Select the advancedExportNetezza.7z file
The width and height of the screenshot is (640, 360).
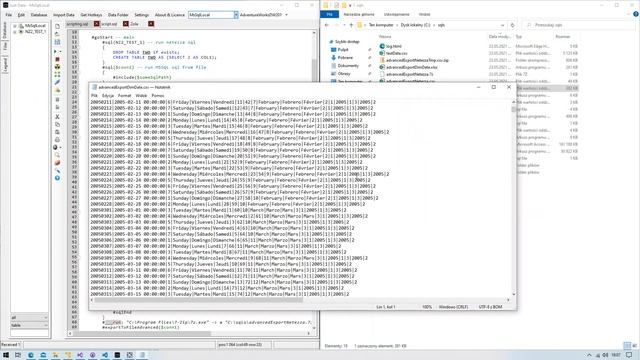pyautogui.click(x=409, y=74)
